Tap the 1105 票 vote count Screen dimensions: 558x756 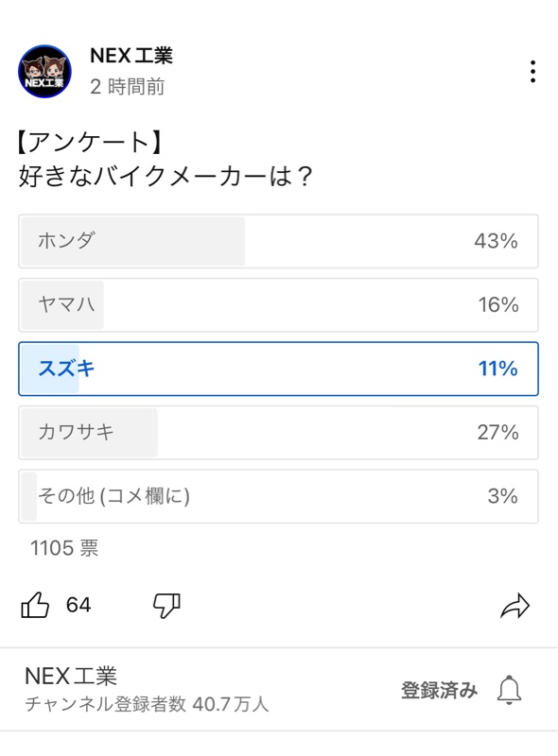[64, 548]
